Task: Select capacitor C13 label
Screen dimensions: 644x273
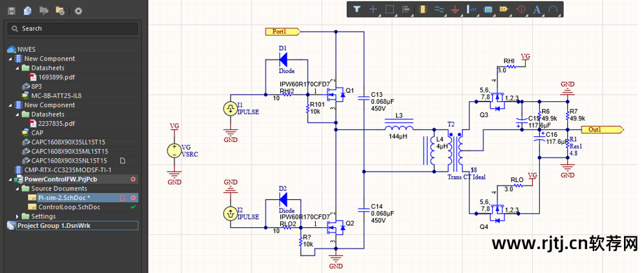Action: [379, 94]
